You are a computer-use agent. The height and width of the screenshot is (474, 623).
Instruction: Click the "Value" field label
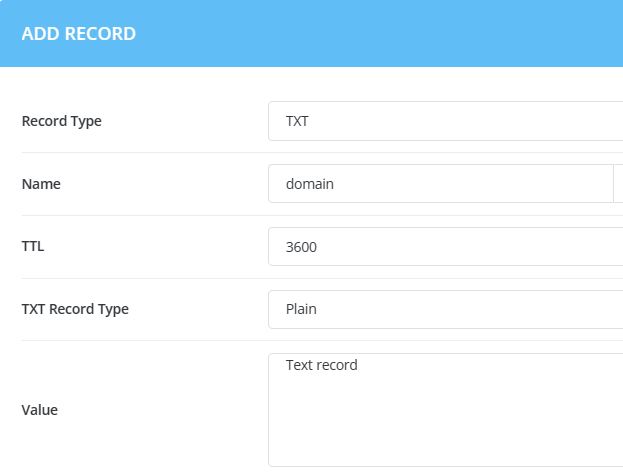(x=40, y=410)
